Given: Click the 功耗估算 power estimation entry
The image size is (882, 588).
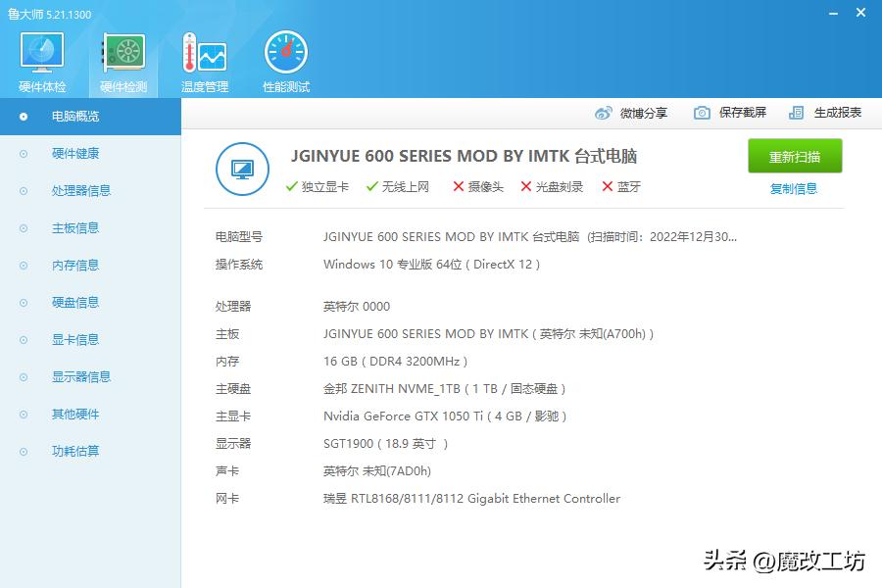Looking at the screenshot, I should tap(76, 451).
